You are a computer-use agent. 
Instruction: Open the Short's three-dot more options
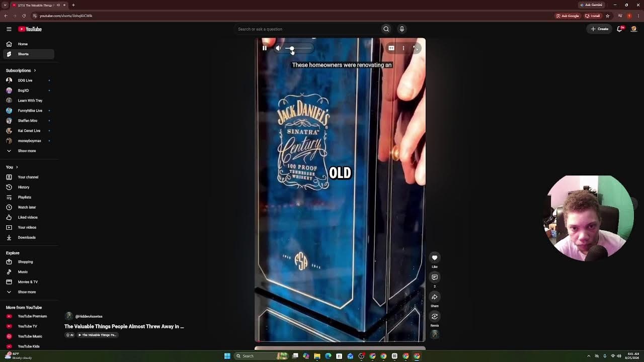pos(403,48)
